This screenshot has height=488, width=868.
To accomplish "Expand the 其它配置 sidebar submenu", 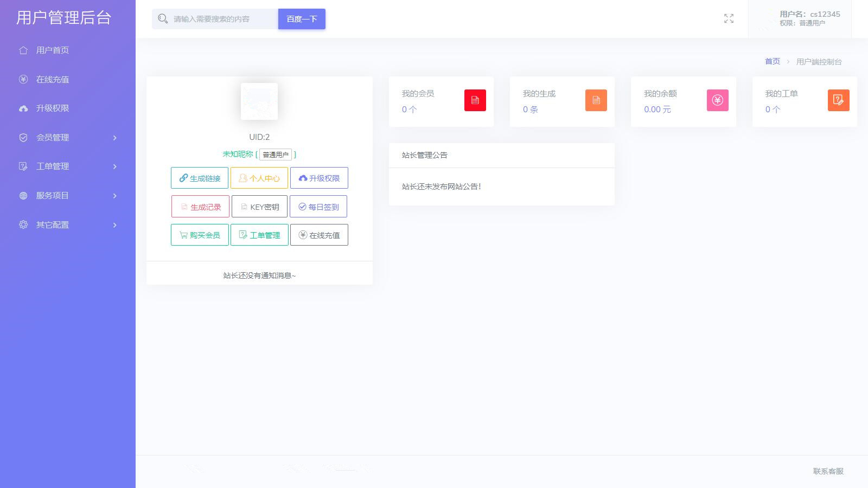I will pos(68,225).
